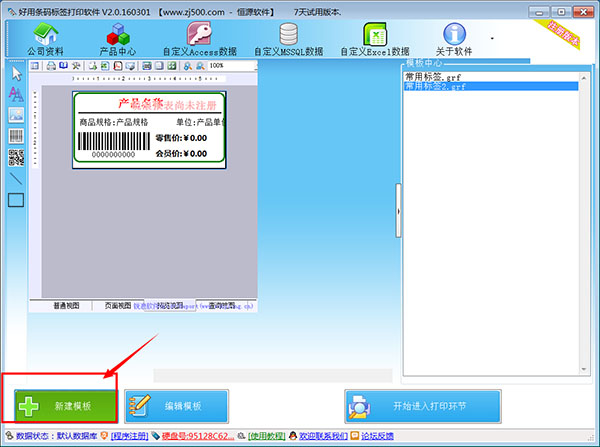Select the diagonal line tool

coord(16,178)
